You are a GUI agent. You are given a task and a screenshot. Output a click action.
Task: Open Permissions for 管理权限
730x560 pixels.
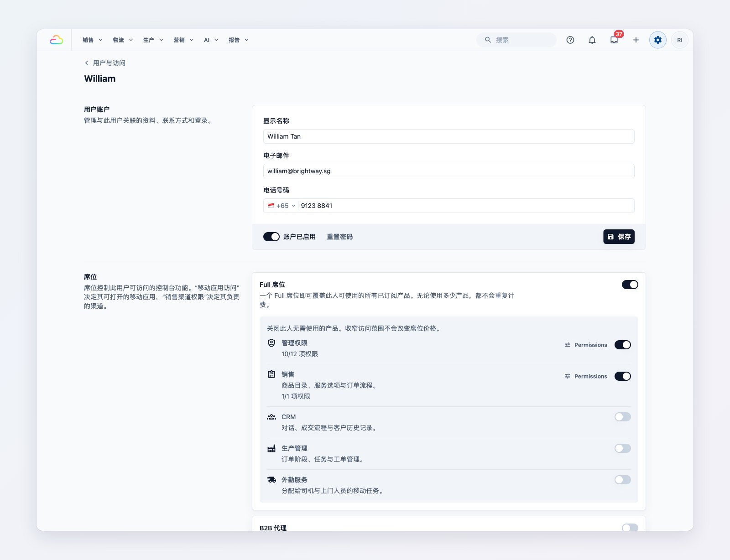click(x=586, y=345)
